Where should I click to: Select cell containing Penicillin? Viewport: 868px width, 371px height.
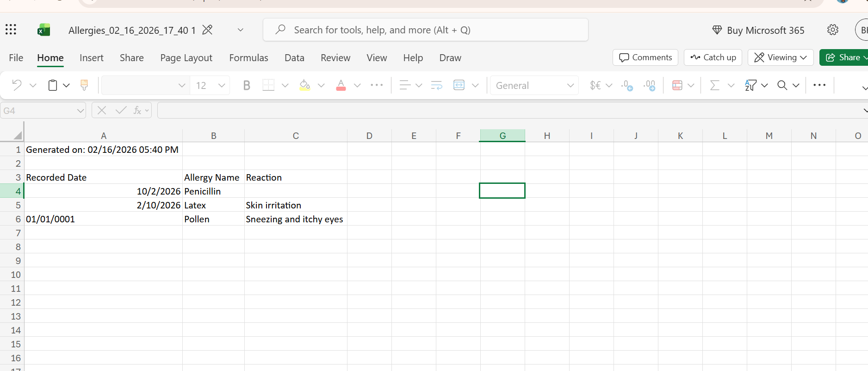click(213, 191)
